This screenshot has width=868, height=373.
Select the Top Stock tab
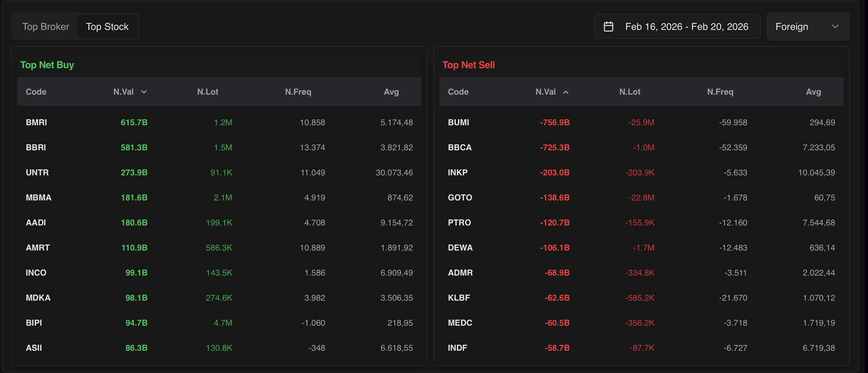[x=107, y=27]
